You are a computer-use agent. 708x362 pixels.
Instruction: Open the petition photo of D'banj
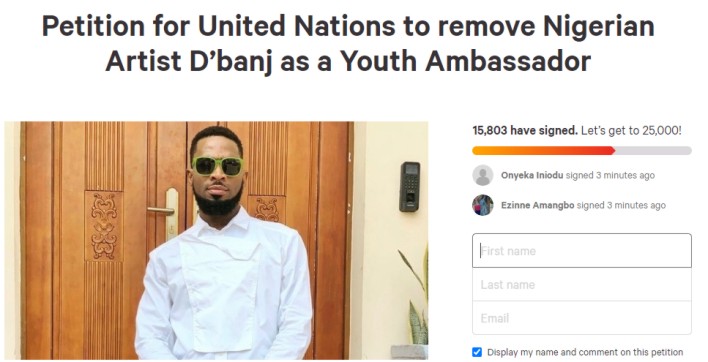[x=216, y=241]
